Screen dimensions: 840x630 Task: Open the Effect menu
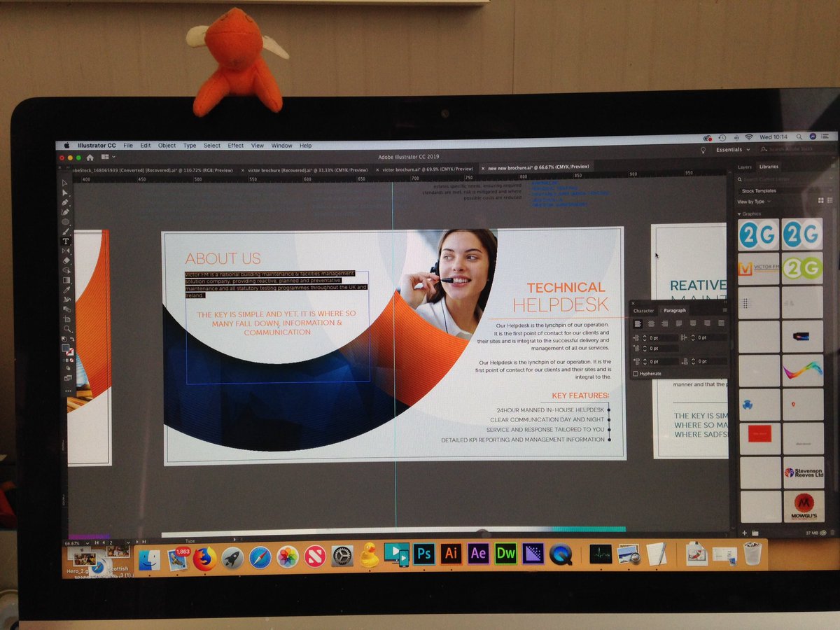tap(236, 146)
